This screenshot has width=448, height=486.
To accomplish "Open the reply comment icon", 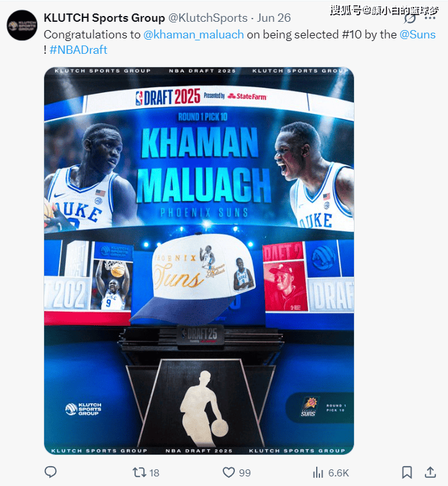I will point(51,472).
